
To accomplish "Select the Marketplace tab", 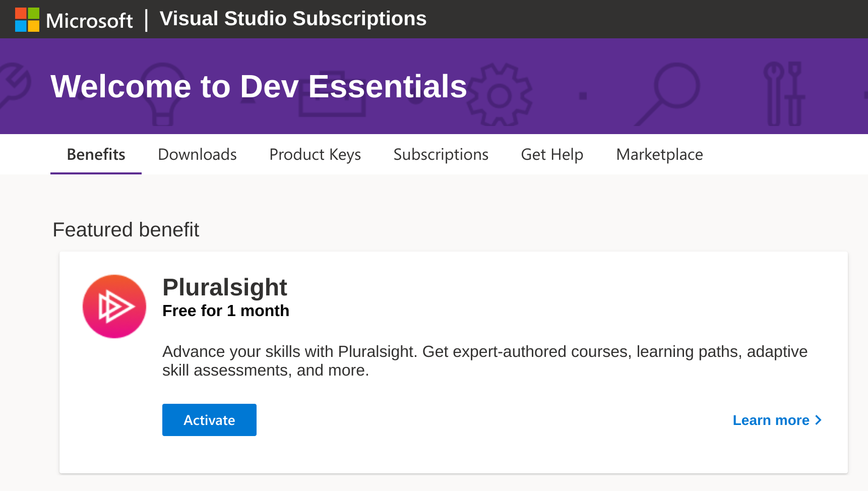I will point(659,154).
